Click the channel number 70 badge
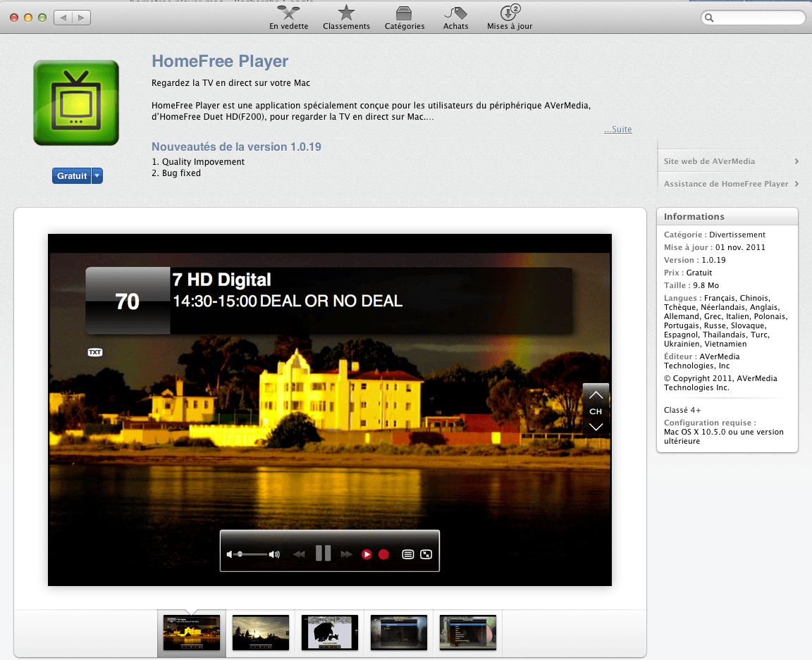This screenshot has height=660, width=812. pyautogui.click(x=128, y=301)
